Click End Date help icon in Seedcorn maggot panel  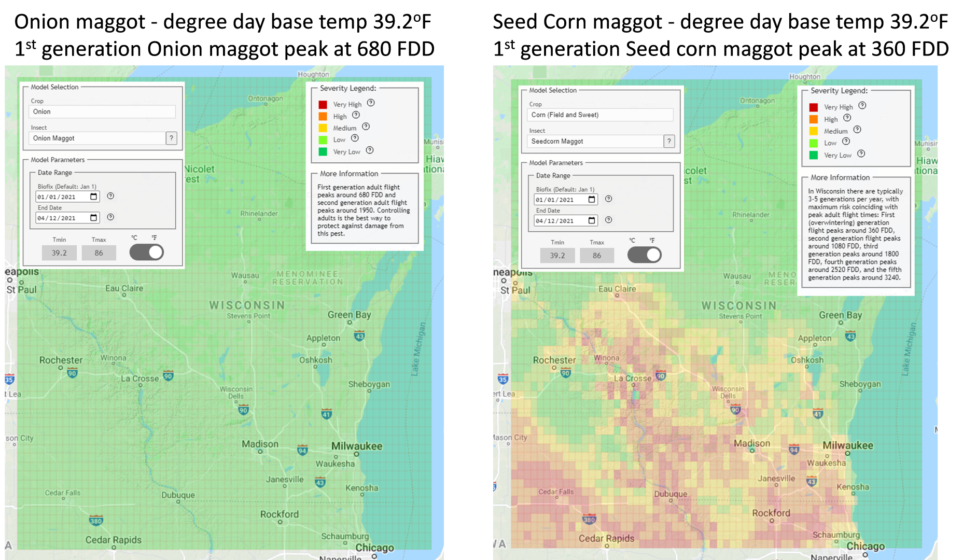pos(609,220)
